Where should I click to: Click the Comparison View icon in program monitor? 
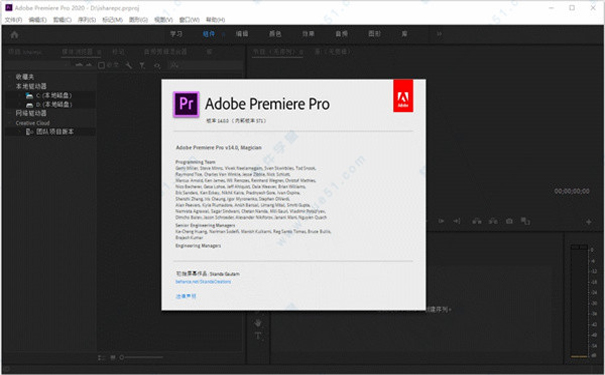pyautogui.click(x=525, y=221)
